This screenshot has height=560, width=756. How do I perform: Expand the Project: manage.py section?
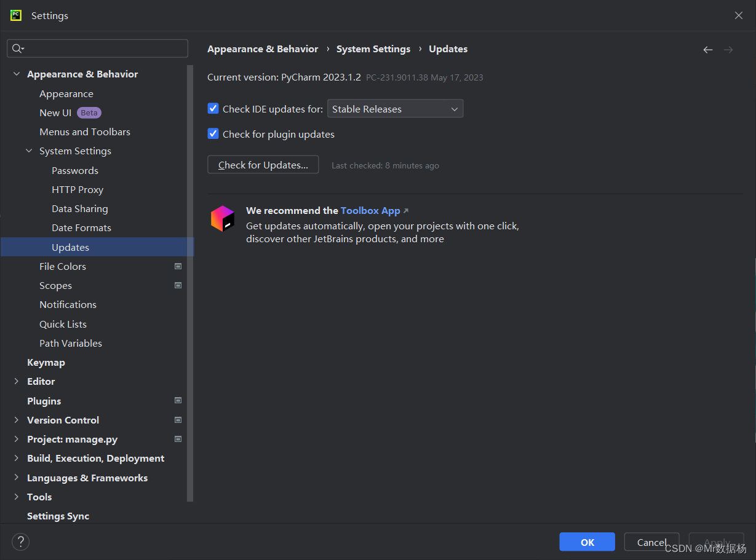point(16,440)
